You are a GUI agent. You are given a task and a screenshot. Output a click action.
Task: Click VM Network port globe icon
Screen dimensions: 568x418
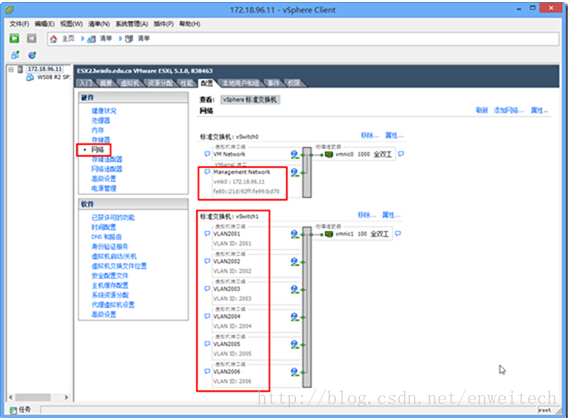[295, 155]
